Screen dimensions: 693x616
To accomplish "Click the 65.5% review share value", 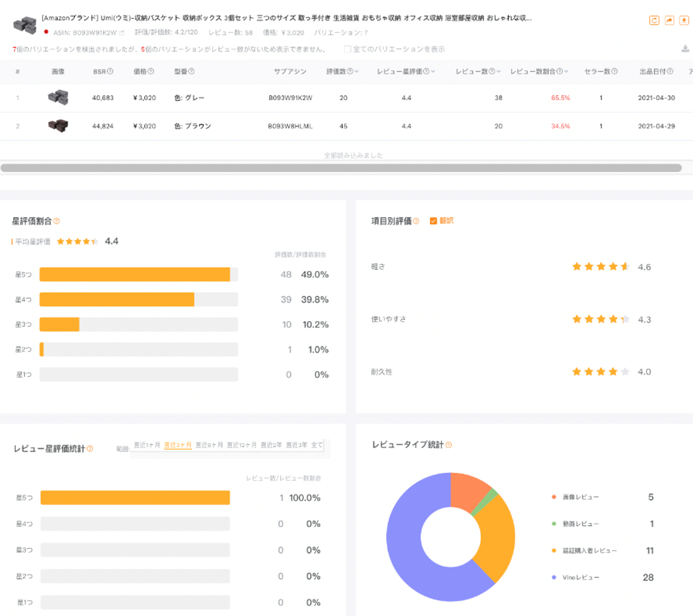I will coord(561,98).
